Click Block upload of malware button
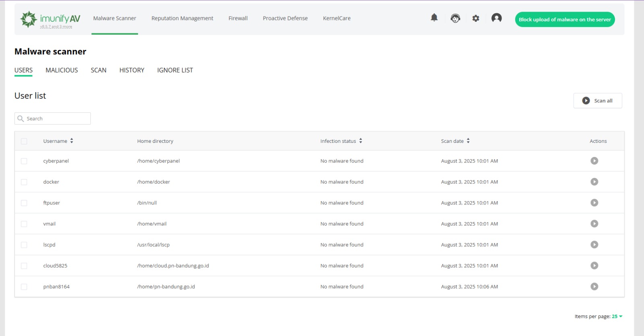 [x=564, y=19]
